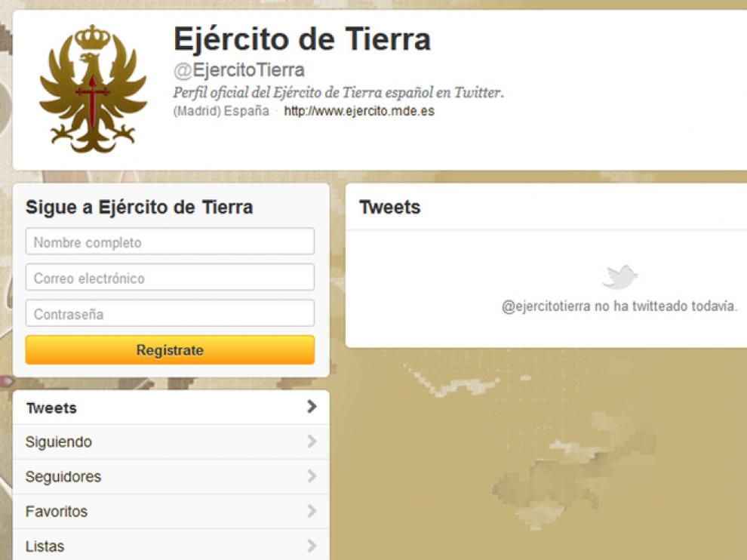This screenshot has height=560, width=747.
Task: Click the chevron arrow next to Tweets
Action: [x=312, y=407]
